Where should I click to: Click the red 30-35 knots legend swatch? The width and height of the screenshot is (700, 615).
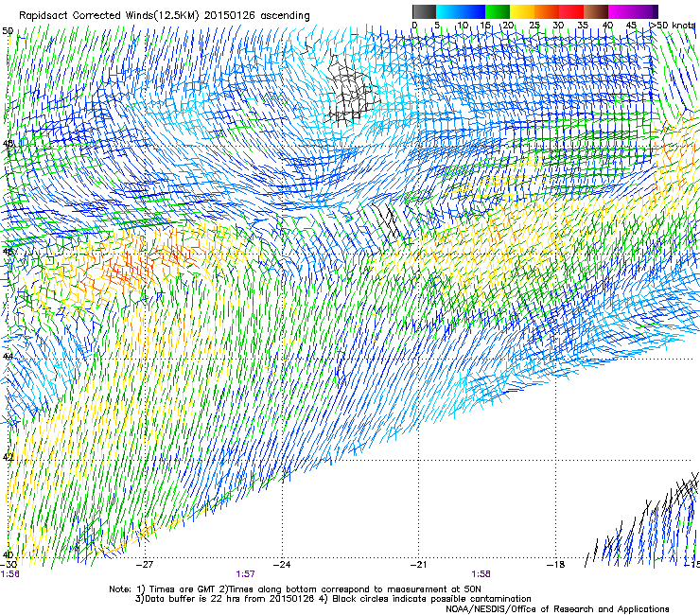(571, 11)
